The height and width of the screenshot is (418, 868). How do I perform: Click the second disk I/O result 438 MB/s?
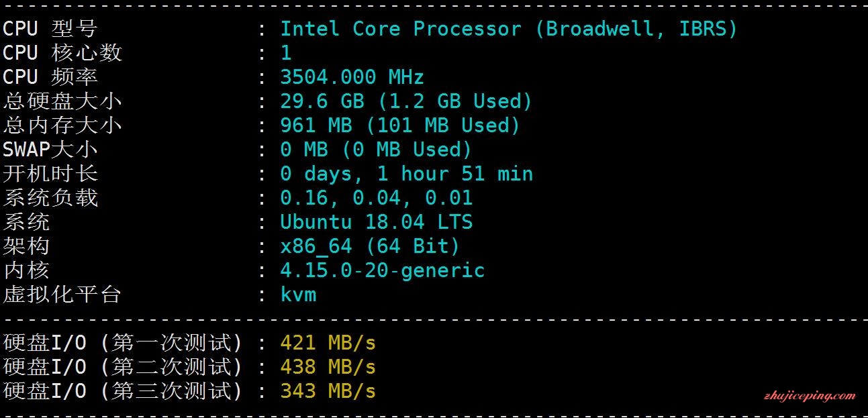pyautogui.click(x=328, y=367)
